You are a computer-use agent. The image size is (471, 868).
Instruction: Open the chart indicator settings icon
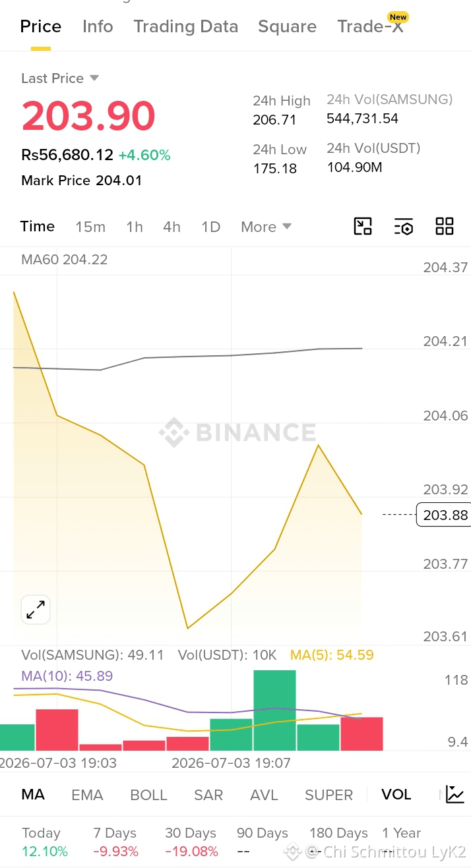coord(404,226)
